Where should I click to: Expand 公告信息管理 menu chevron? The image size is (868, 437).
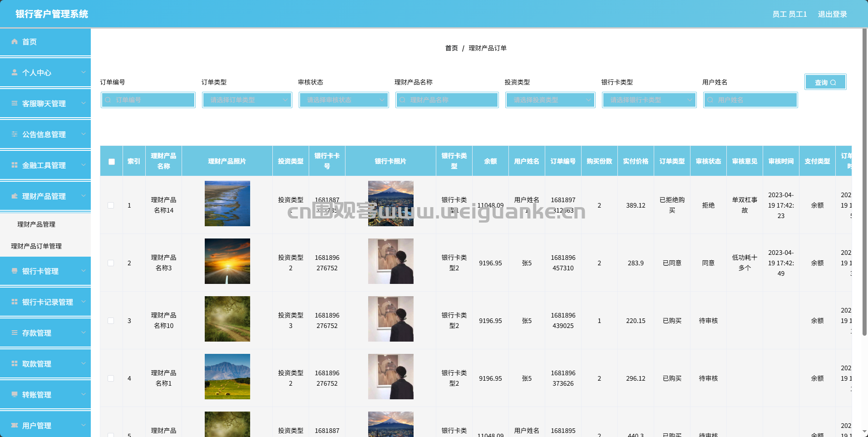[84, 134]
